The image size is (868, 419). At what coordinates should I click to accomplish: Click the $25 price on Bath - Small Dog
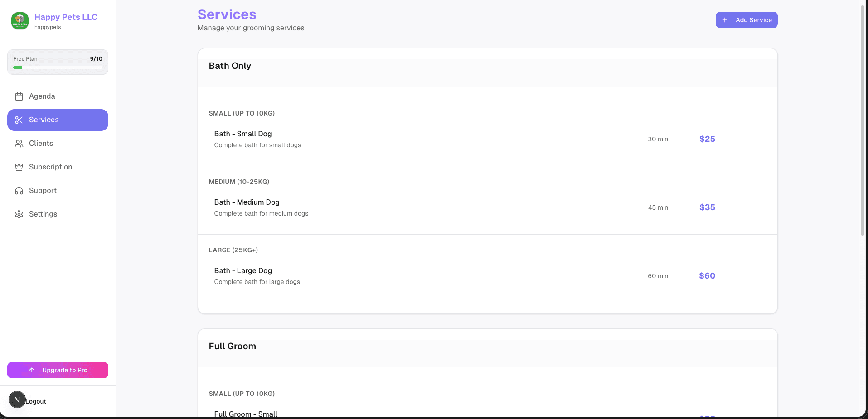click(707, 139)
